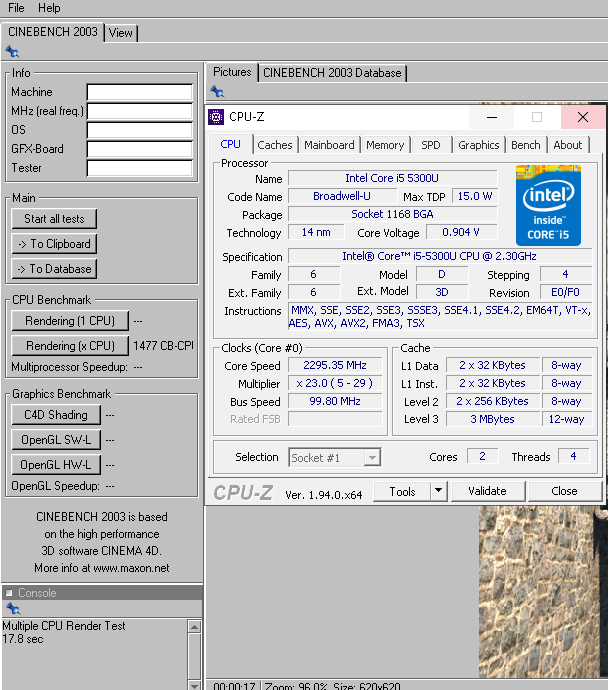This screenshot has width=608, height=690.
Task: Run Rendering (x CPU) benchmark
Action: click(x=70, y=346)
